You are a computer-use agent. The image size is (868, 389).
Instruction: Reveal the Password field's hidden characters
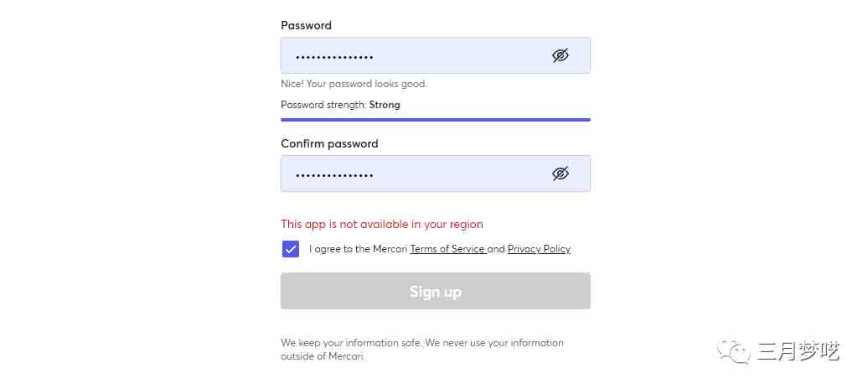point(561,55)
